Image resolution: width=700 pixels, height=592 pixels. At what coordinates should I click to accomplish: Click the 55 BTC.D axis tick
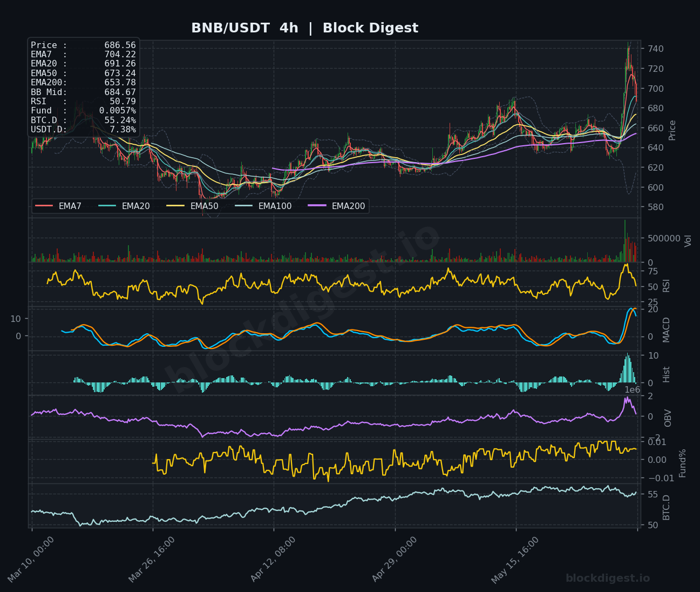coord(652,494)
